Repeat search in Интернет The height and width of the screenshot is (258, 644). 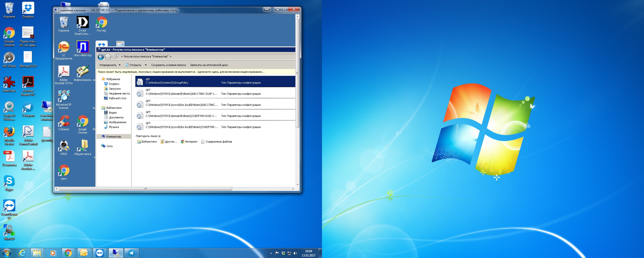(x=189, y=142)
